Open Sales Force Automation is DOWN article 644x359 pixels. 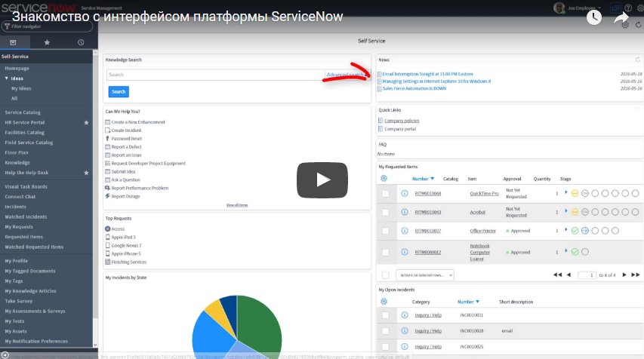point(414,88)
